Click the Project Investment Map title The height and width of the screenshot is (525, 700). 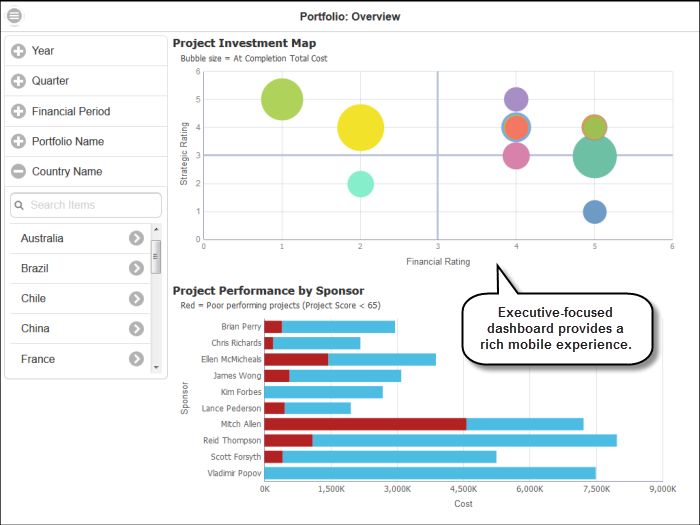click(x=244, y=43)
